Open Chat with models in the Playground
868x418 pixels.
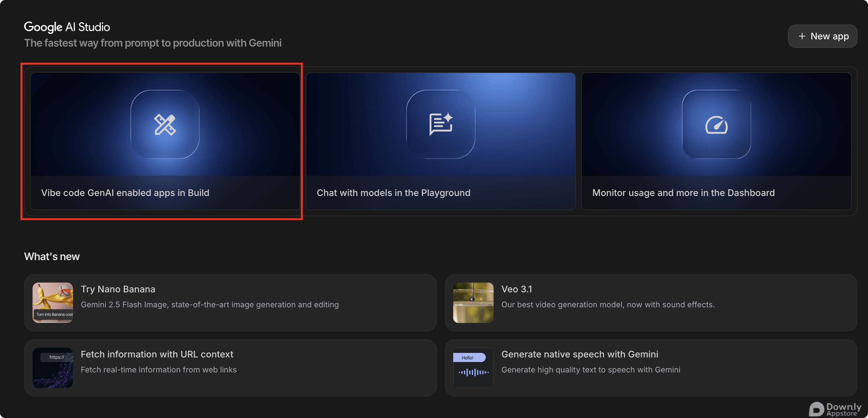click(x=393, y=193)
